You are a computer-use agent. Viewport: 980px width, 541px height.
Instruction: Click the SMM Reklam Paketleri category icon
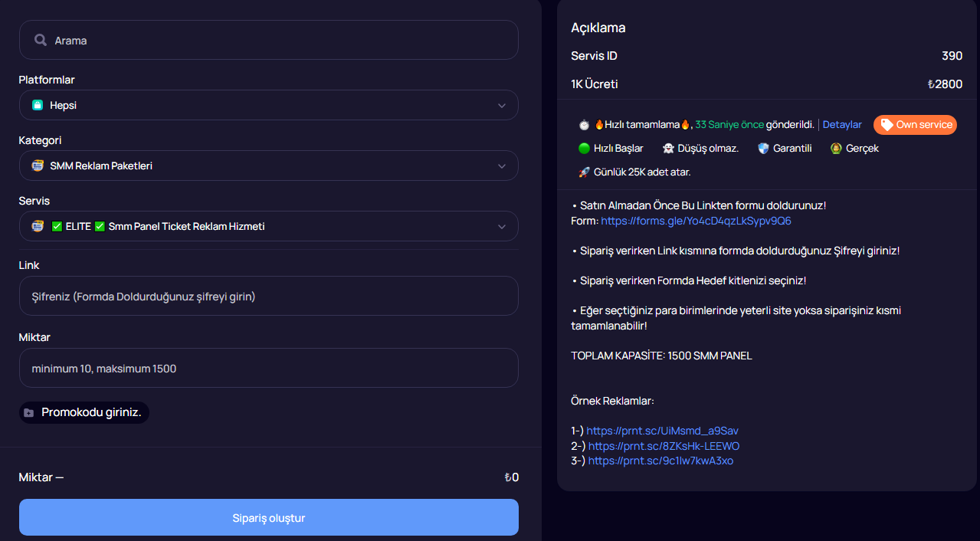pyautogui.click(x=38, y=166)
